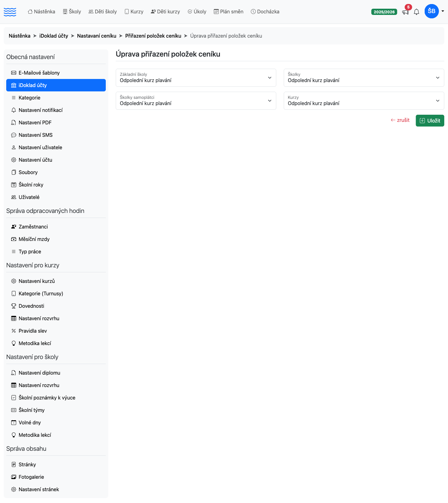The height and width of the screenshot is (503, 448).
Task: Open the Školky price list dropdown
Action: click(x=364, y=78)
